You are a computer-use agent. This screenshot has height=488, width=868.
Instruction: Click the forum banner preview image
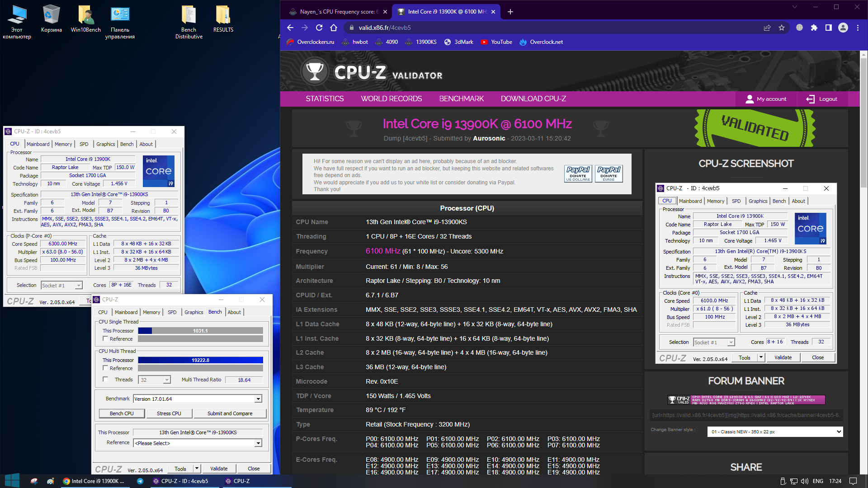click(x=746, y=400)
